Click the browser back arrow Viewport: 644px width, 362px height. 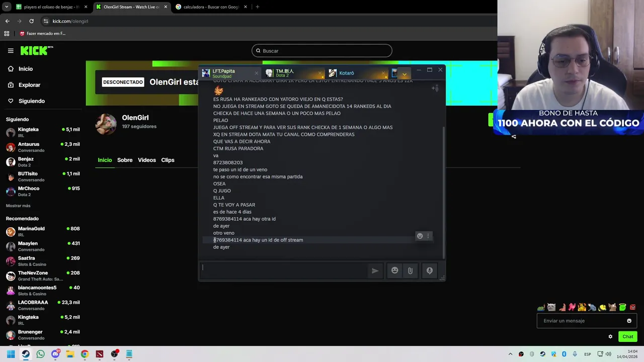point(7,21)
